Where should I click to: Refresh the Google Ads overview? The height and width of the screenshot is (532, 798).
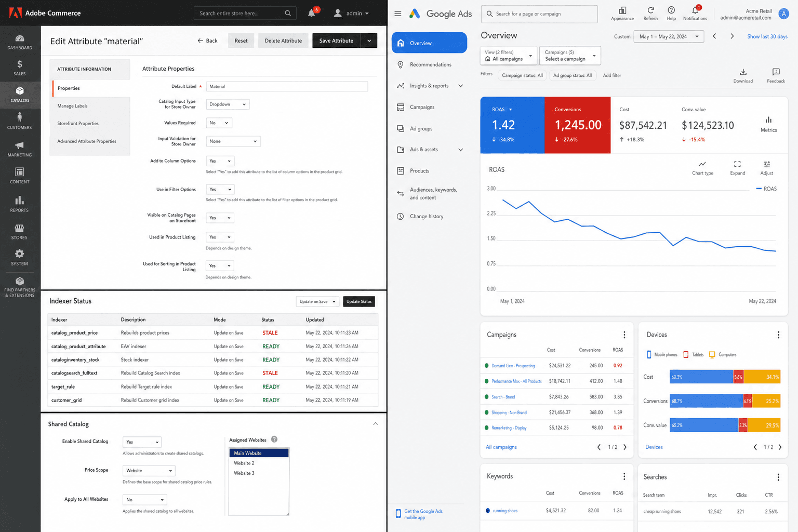(x=650, y=14)
